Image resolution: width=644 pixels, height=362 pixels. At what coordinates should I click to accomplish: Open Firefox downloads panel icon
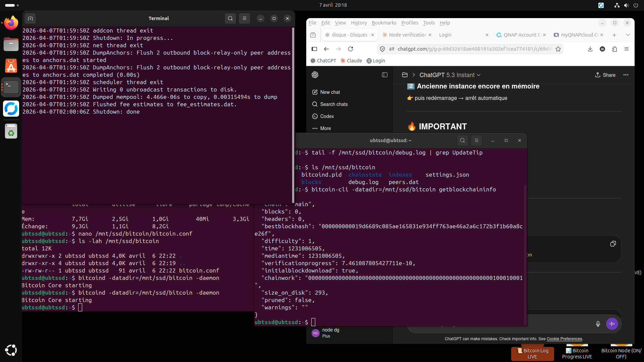(590, 49)
